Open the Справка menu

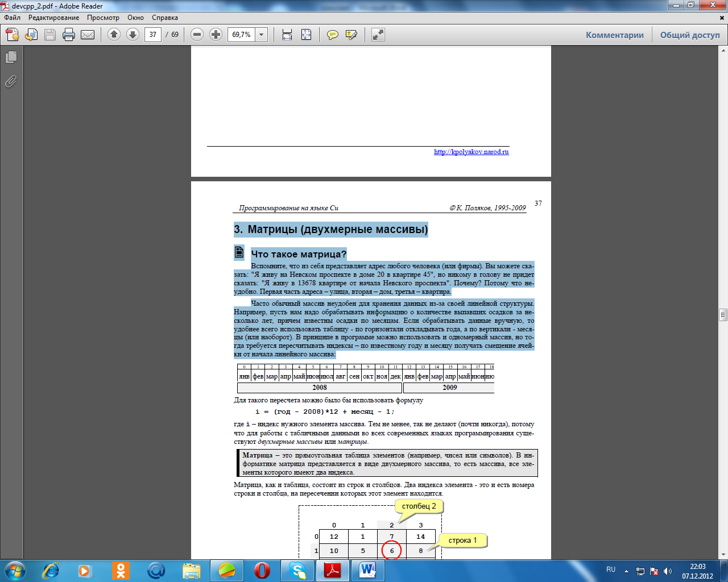coord(165,18)
